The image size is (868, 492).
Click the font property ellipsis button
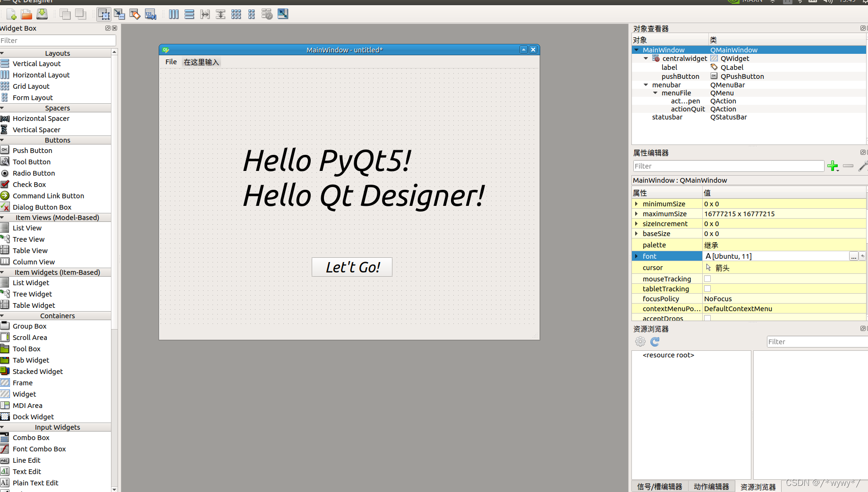(x=854, y=256)
